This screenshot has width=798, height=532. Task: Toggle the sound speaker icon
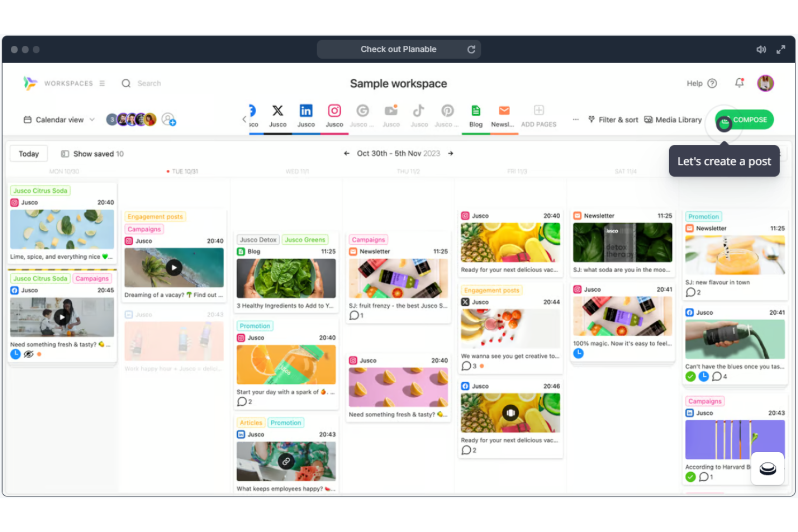coord(761,50)
